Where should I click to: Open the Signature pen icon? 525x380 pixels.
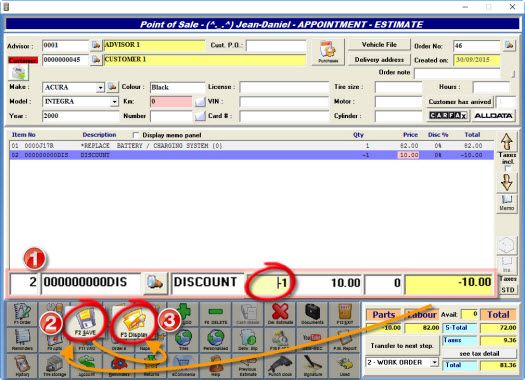click(x=312, y=366)
